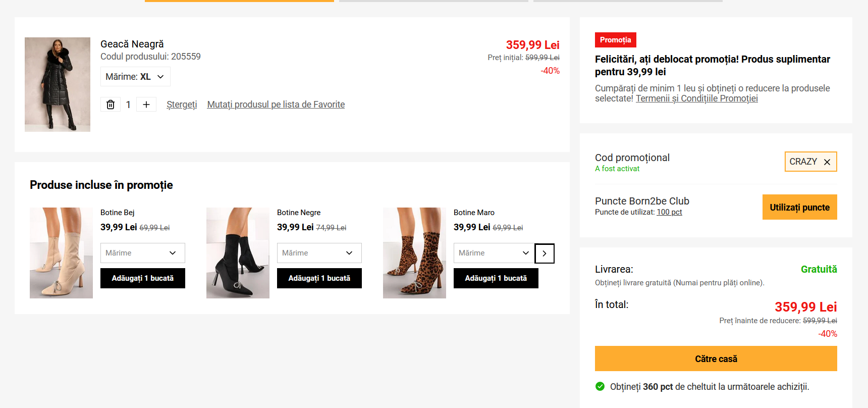Click the trash icon for Geacă Neagră
868x408 pixels.
[x=111, y=105]
